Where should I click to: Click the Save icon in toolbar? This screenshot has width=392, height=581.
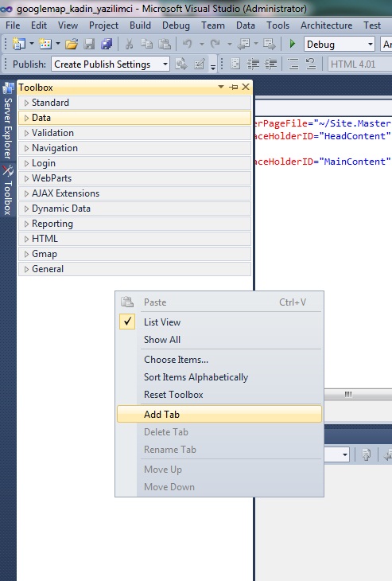(89, 45)
